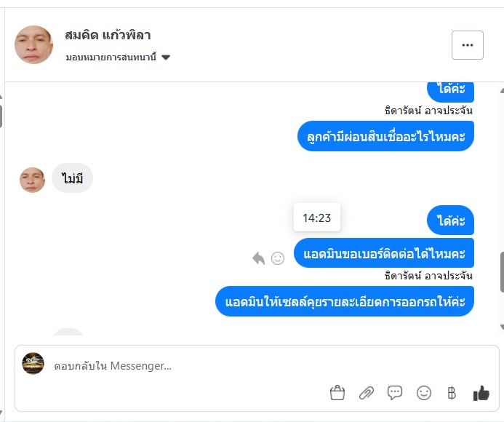Open the emoji picker in composer
This screenshot has width=504, height=422.
424,393
